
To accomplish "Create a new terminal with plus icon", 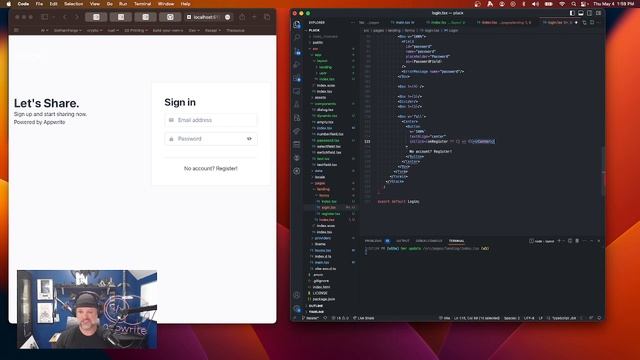I will [x=559, y=241].
